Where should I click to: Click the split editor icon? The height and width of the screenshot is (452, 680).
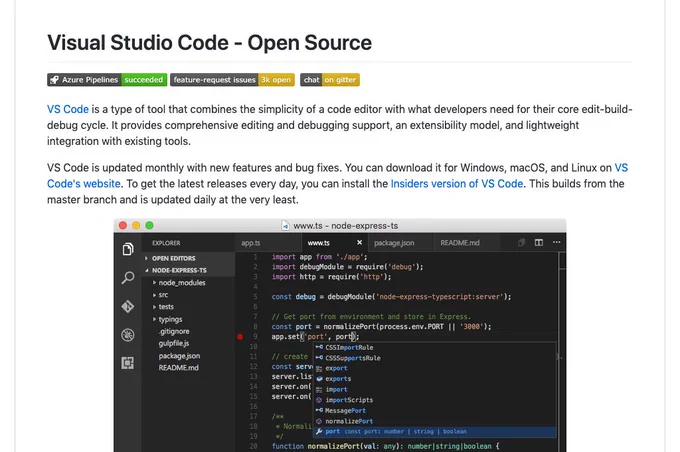(x=539, y=242)
